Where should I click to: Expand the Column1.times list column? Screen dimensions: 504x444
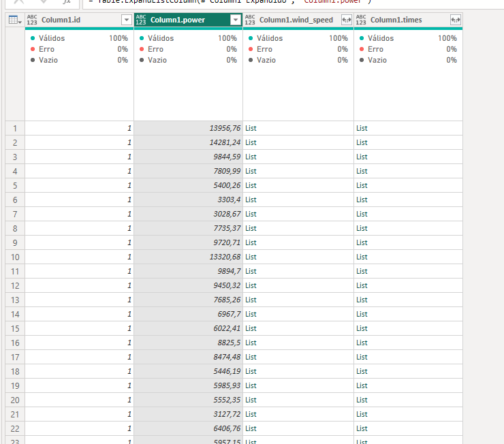(456, 20)
